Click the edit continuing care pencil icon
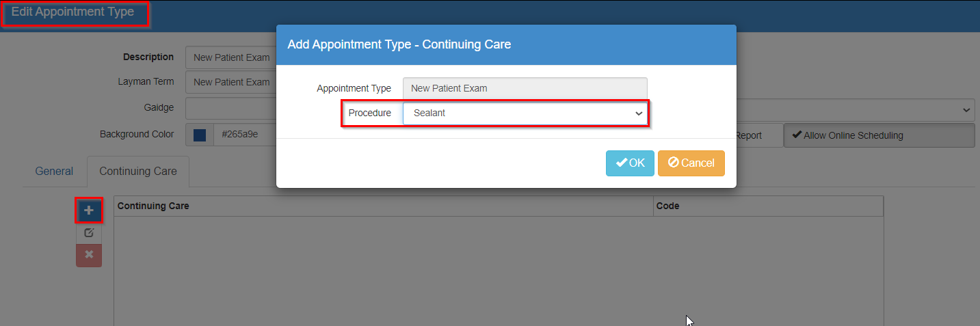 tap(89, 232)
